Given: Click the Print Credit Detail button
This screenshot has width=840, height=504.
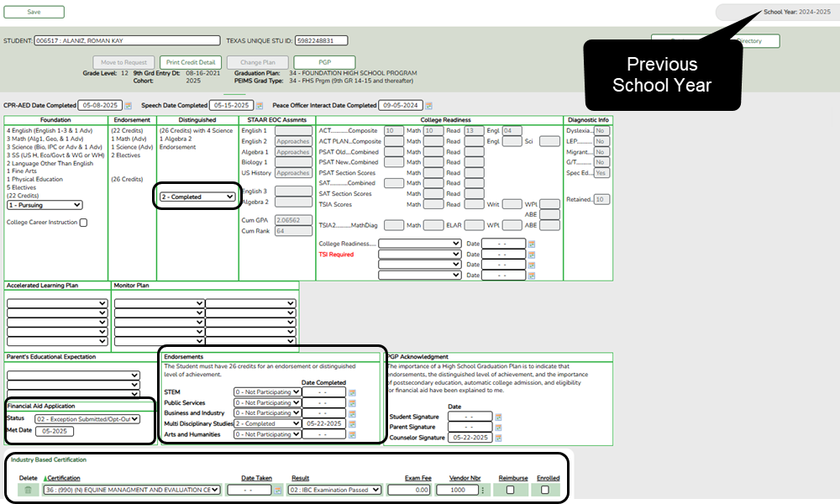Looking at the screenshot, I should tap(192, 61).
